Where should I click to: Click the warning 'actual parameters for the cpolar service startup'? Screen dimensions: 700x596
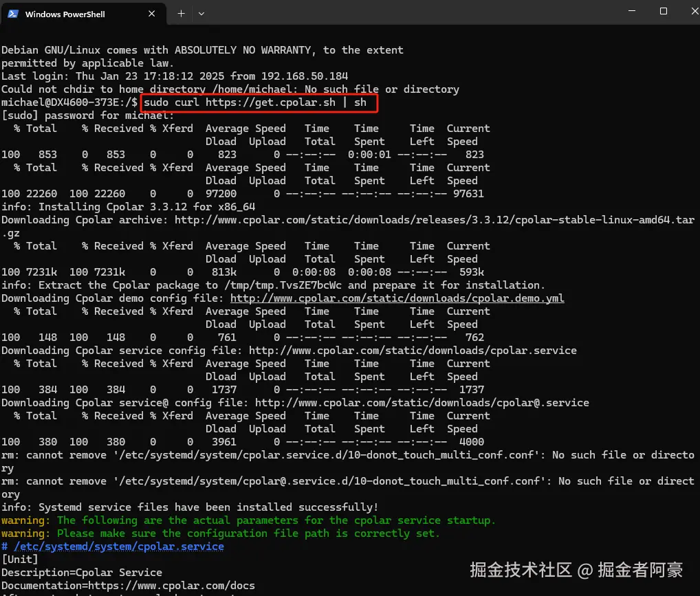click(x=248, y=520)
